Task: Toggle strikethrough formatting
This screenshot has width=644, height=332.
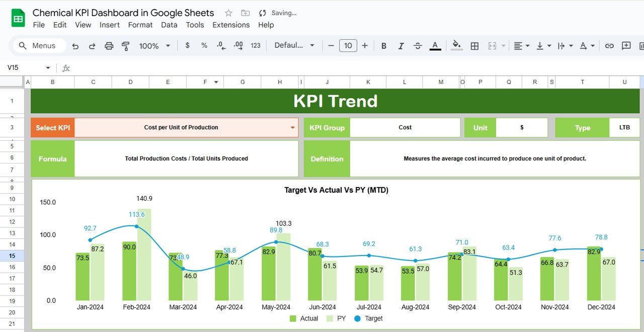Action: point(418,46)
